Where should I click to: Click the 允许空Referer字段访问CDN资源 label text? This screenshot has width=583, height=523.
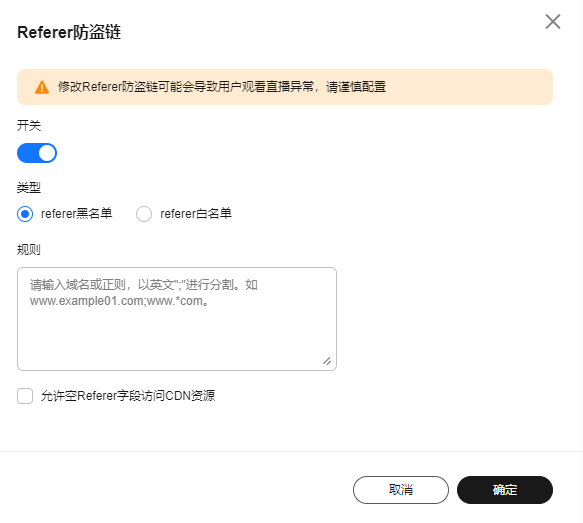click(128, 396)
